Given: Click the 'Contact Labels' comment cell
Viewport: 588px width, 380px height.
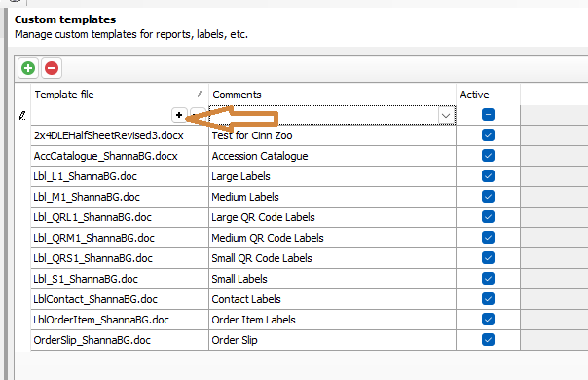Looking at the screenshot, I should 332,299.
